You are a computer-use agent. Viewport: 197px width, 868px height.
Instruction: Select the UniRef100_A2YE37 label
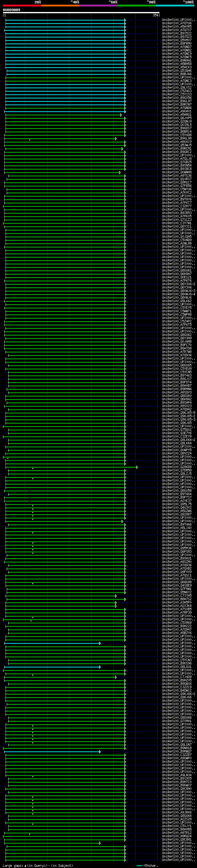pos(177,501)
